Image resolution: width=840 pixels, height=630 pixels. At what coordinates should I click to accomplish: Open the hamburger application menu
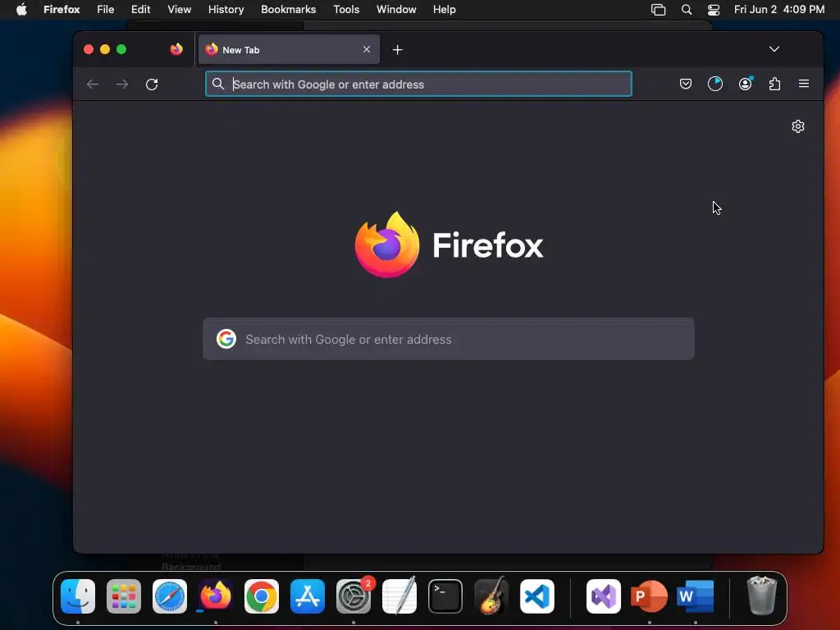tap(804, 84)
